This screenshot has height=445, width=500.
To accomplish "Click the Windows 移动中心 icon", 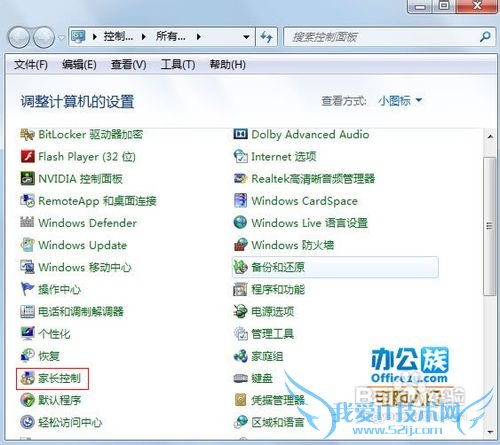I will 27,267.
